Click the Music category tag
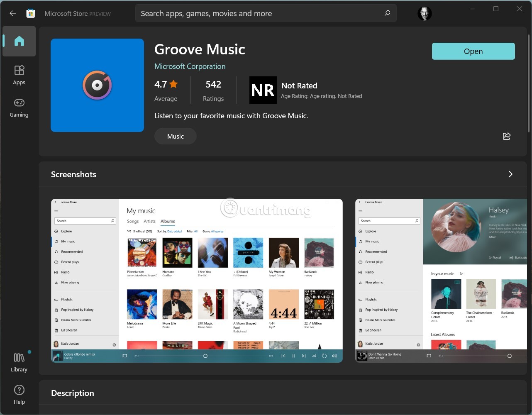Screen dimensions: 532x415 (175, 136)
